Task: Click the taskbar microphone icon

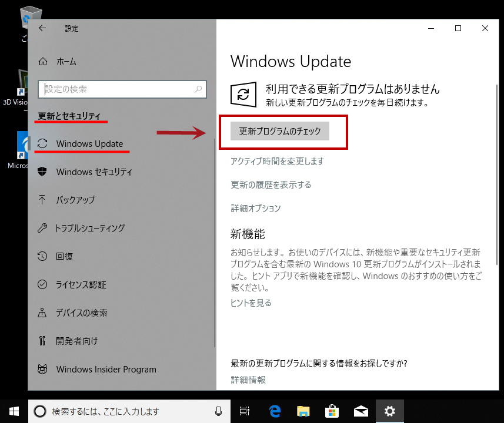Action: [x=218, y=411]
